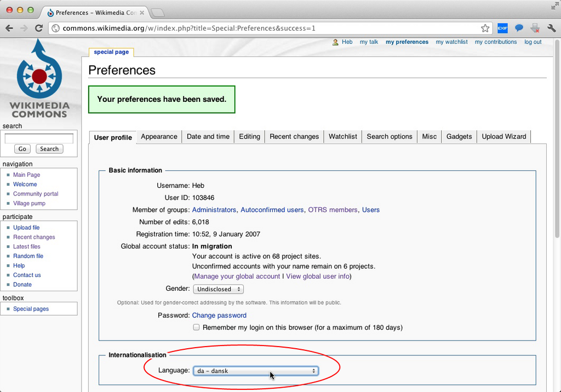Open the wrench settings menu
The image size is (561, 392).
coord(551,28)
